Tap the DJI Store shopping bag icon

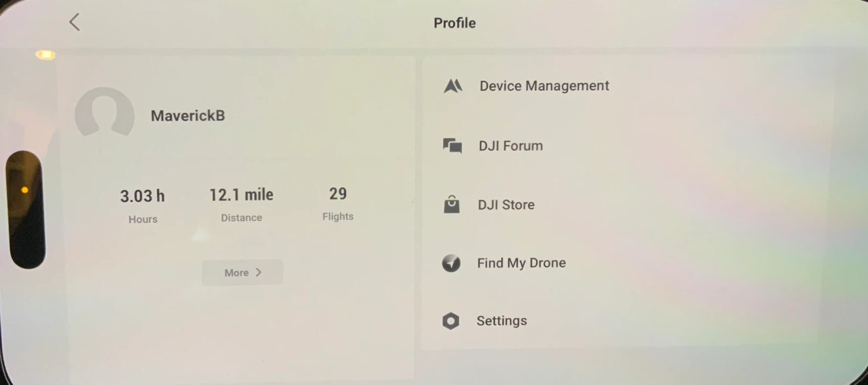pos(452,205)
